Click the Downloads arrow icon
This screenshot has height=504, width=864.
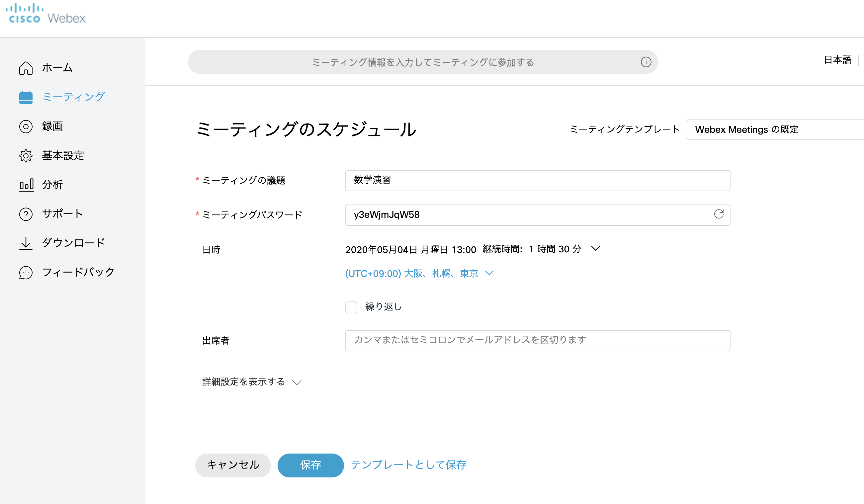pyautogui.click(x=26, y=243)
